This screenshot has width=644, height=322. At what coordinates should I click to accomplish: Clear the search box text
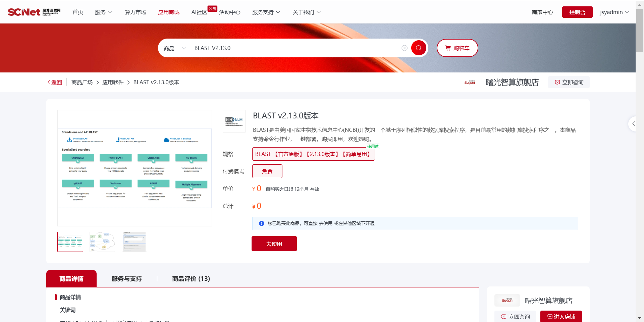point(405,48)
